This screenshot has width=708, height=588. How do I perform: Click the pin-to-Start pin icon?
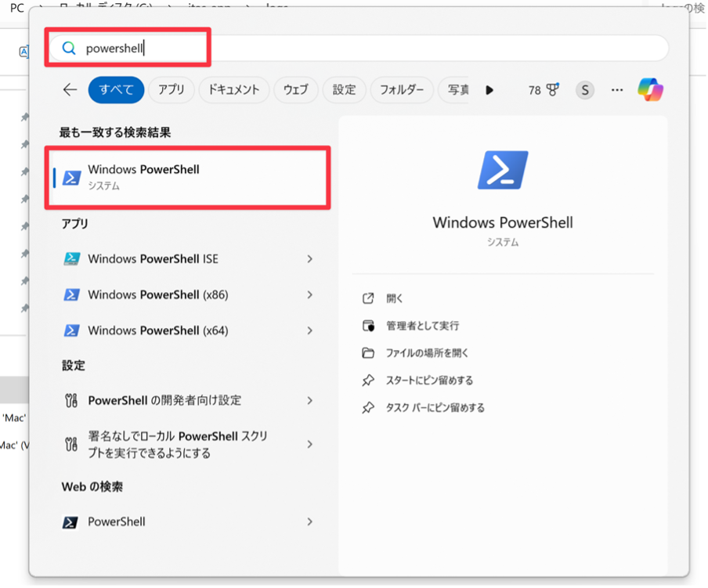click(368, 381)
